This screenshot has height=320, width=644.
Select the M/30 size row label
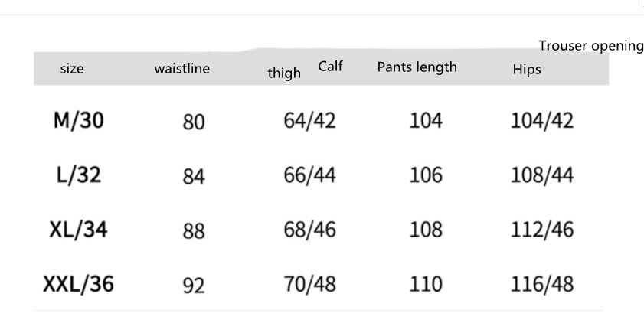tap(78, 121)
